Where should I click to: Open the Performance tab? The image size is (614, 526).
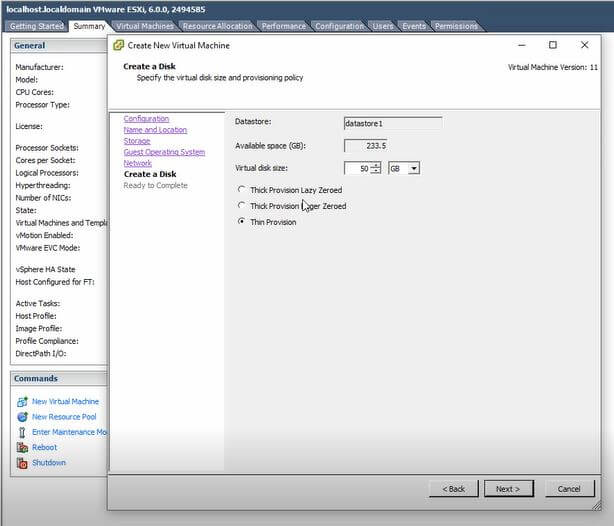pos(284,26)
